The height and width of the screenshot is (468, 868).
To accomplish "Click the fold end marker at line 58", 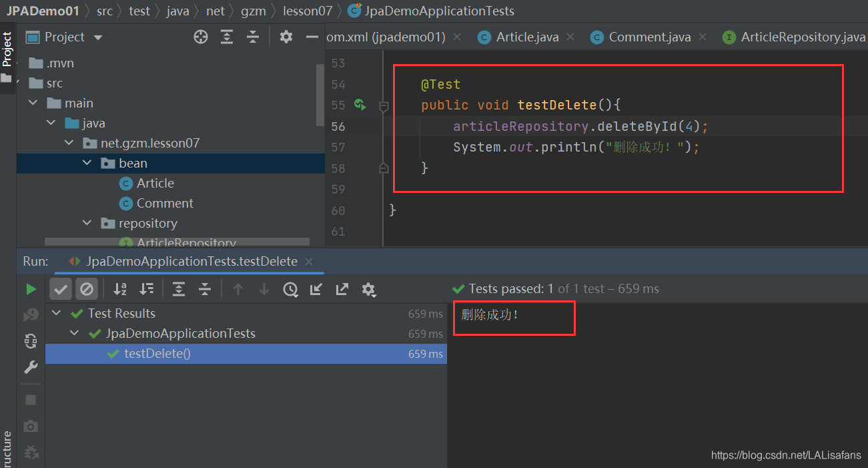I will point(384,168).
